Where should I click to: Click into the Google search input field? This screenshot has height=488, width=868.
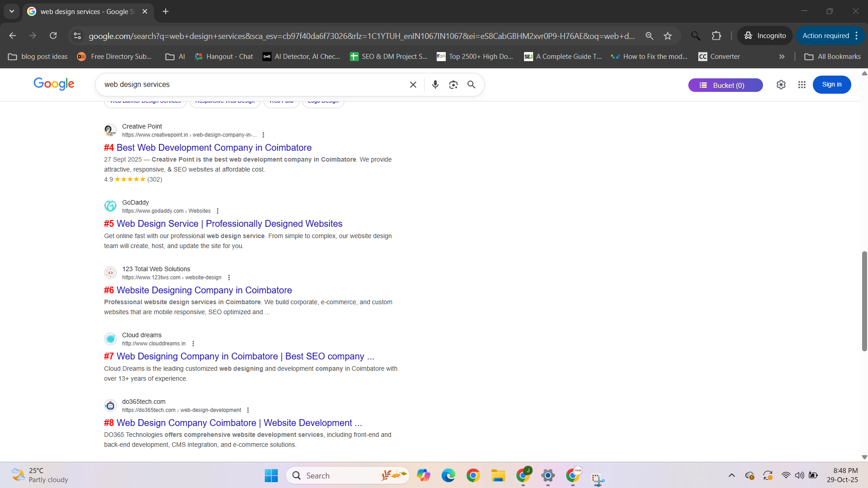(253, 85)
